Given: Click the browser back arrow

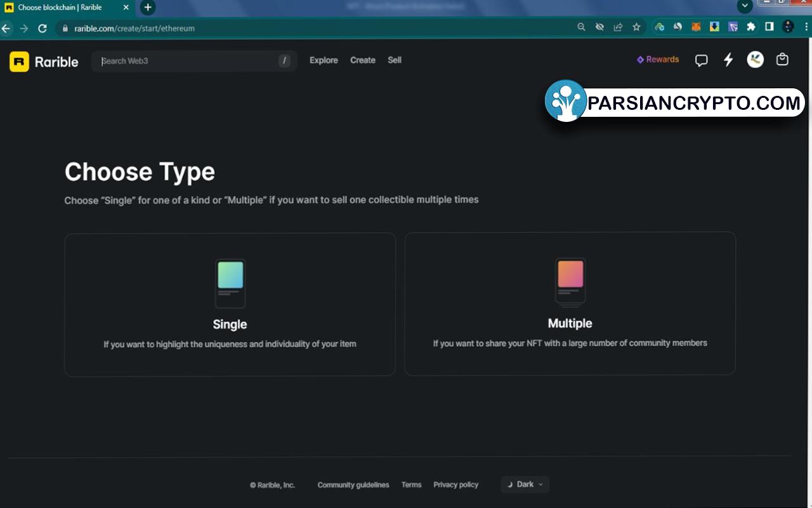Looking at the screenshot, I should [6, 28].
